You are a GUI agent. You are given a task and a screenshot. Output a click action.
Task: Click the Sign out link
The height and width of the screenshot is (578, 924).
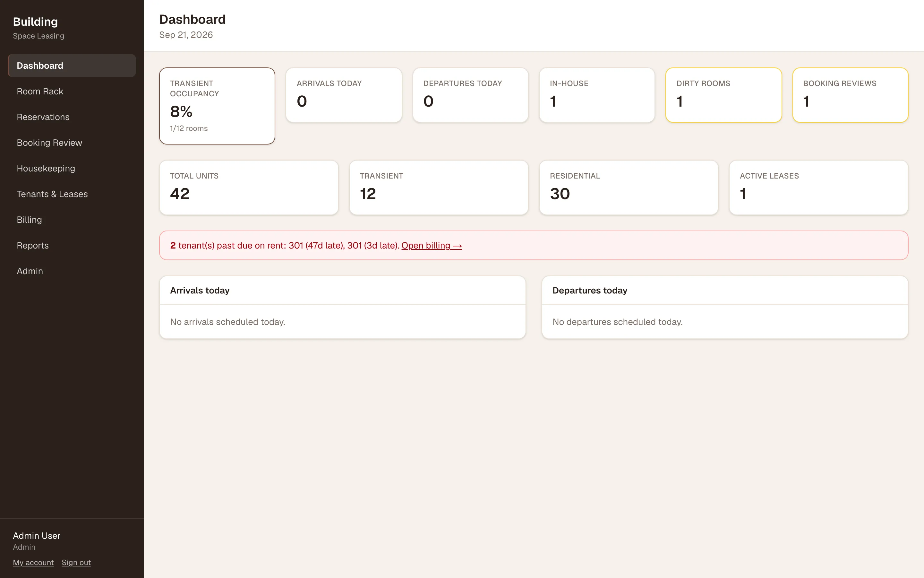click(x=76, y=562)
